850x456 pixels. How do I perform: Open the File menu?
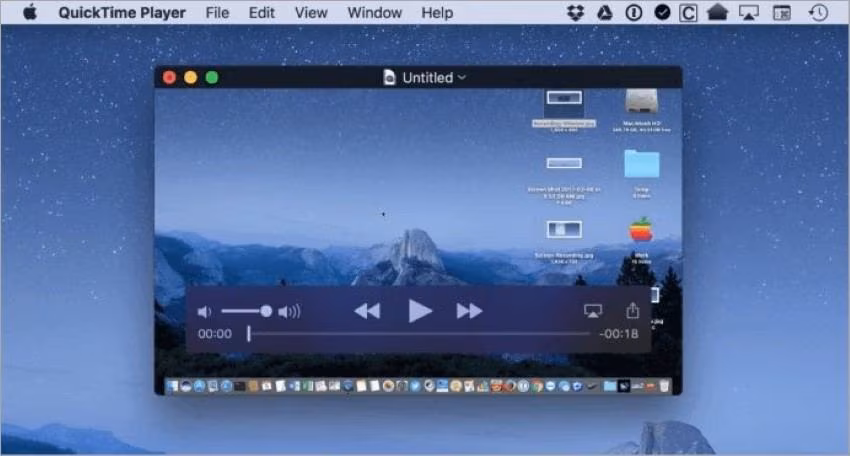[217, 12]
